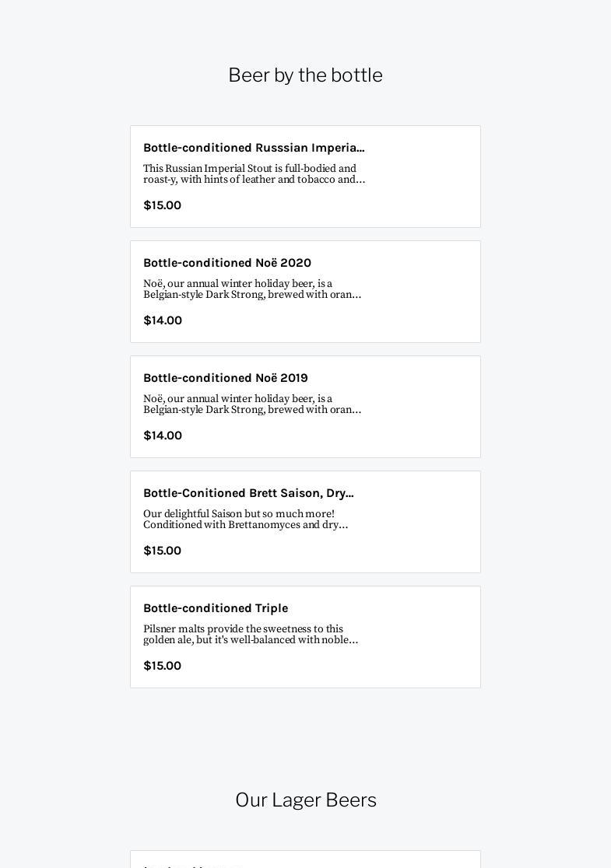Click empty right side of the Triple card

point(424,637)
